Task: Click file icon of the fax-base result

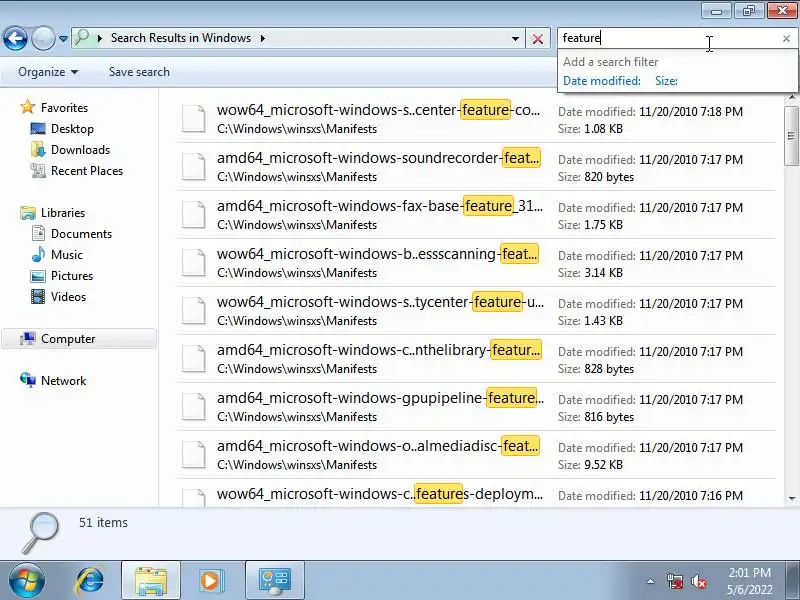Action: (x=194, y=215)
